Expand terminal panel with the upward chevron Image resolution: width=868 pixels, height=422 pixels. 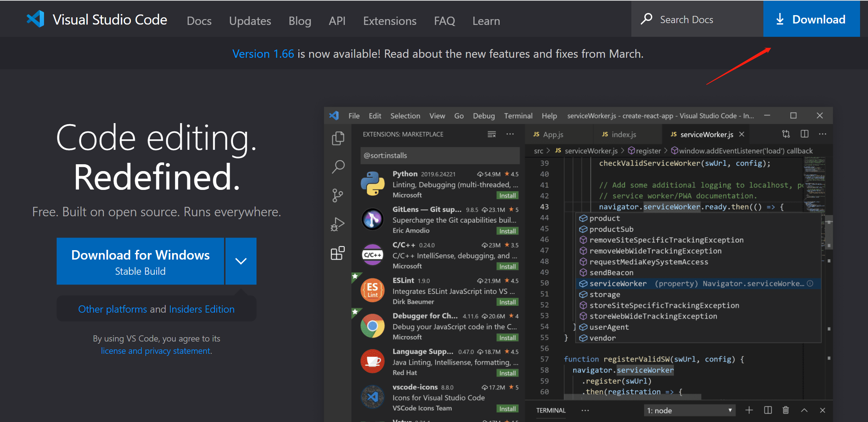[x=804, y=410]
